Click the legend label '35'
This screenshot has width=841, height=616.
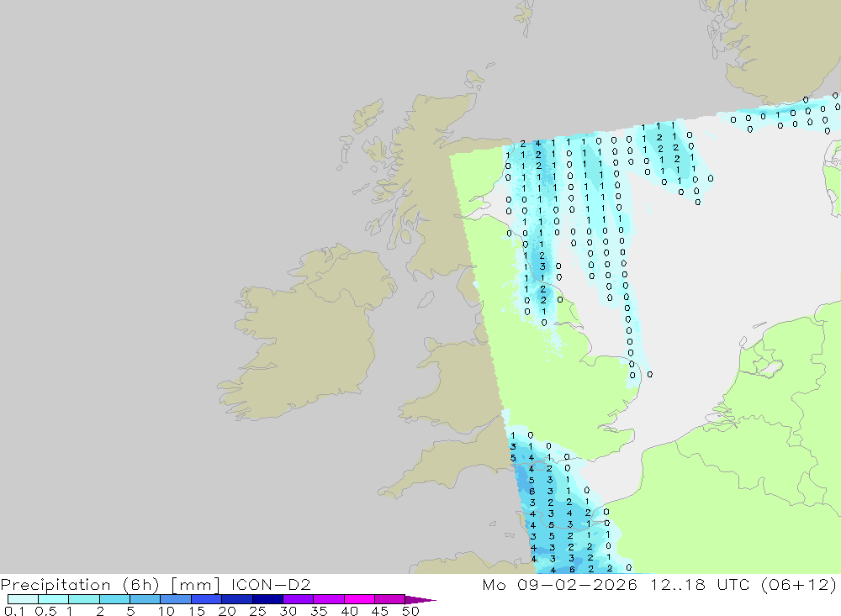point(319,611)
